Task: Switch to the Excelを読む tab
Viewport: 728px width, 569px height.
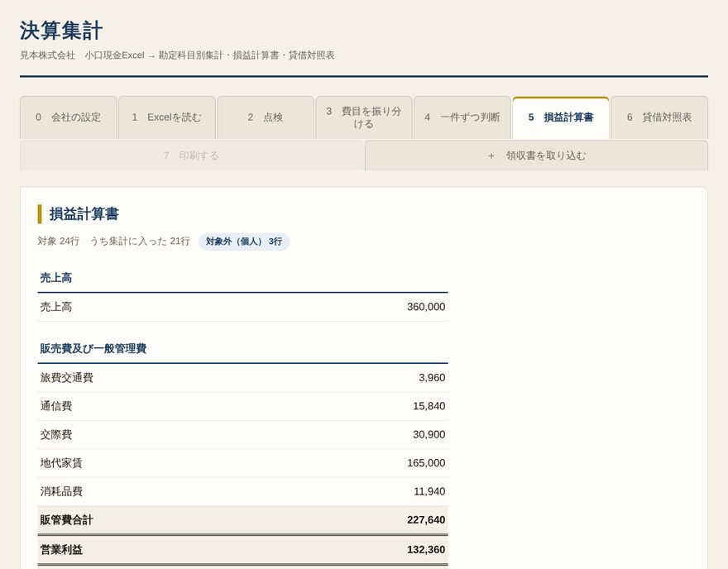Action: [167, 117]
